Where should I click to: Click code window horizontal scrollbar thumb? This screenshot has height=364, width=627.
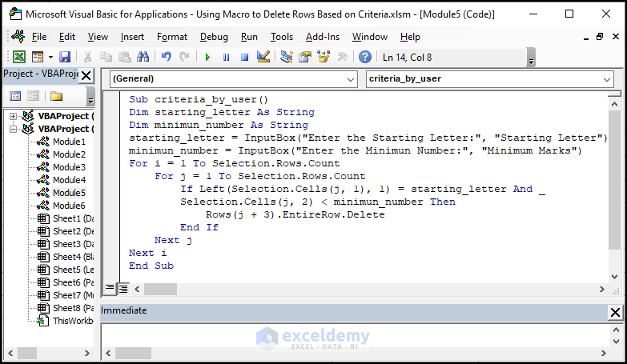point(160,289)
